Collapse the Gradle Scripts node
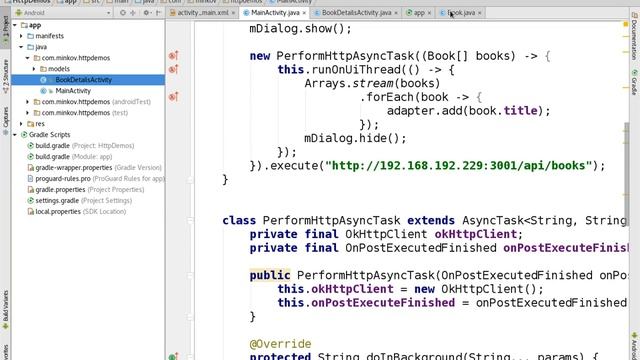The height and width of the screenshot is (360, 640). click(15, 135)
